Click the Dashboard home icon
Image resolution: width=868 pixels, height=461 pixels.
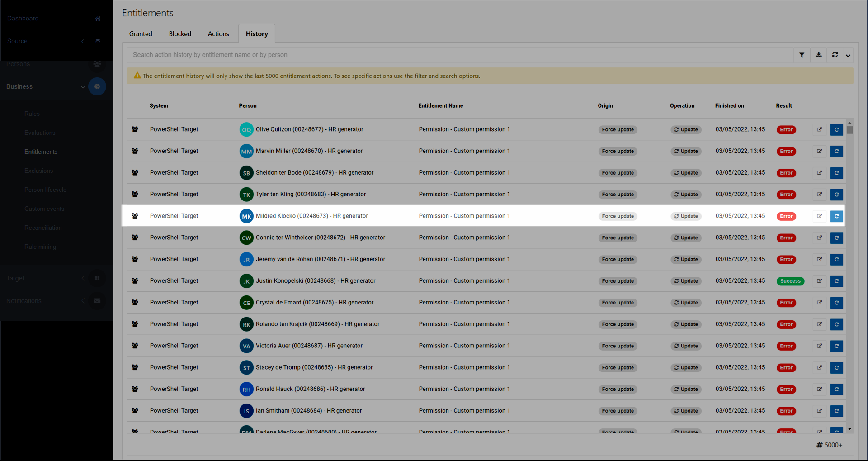click(x=98, y=19)
